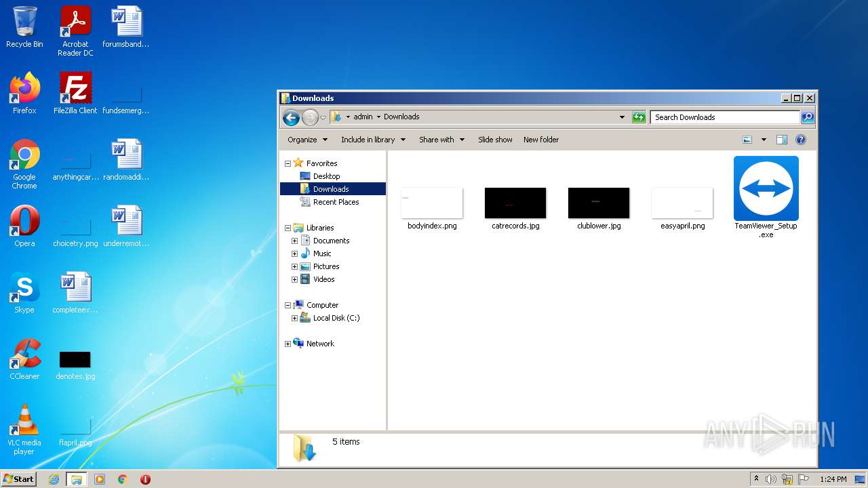Image resolution: width=868 pixels, height=488 pixels.
Task: Open Internet Explorer from taskbar
Action: coord(54,479)
